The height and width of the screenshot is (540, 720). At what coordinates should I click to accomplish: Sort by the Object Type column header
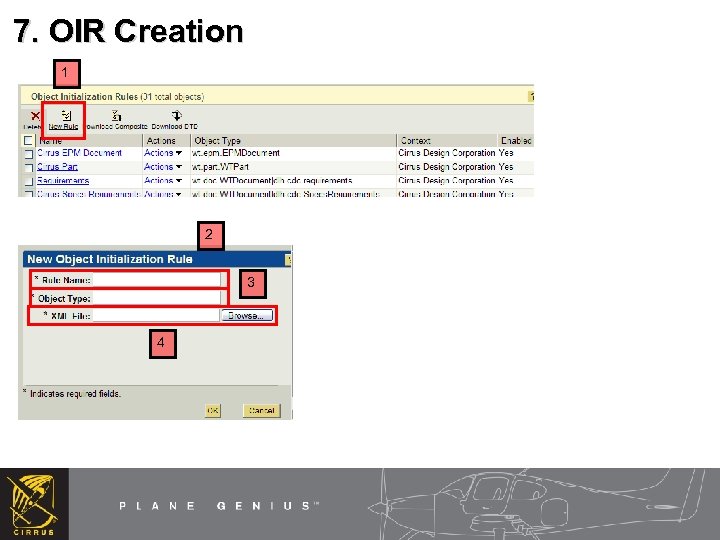(x=217, y=141)
